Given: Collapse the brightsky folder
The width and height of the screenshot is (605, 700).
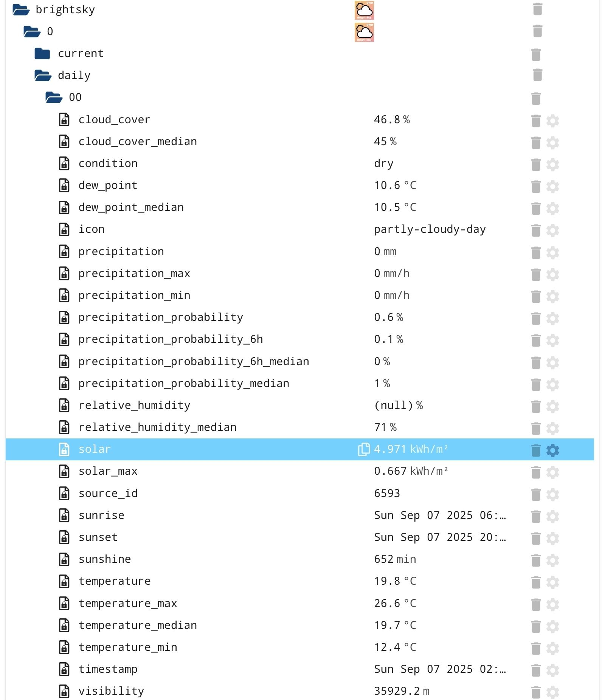Looking at the screenshot, I should (x=21, y=10).
